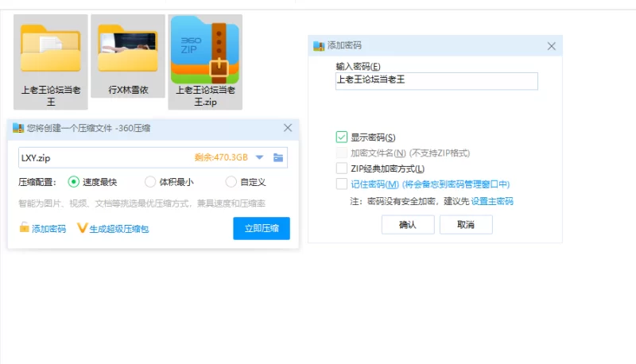Click the 添加密码 dialog title icon
This screenshot has height=364, width=636.
click(320, 46)
